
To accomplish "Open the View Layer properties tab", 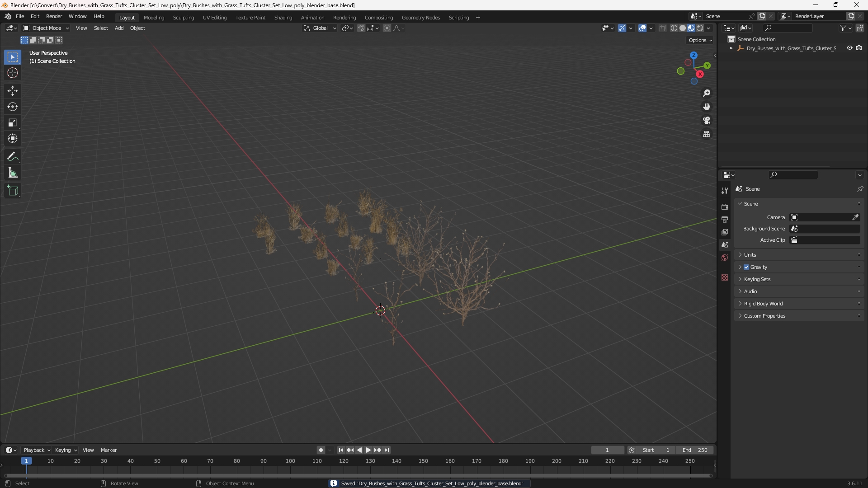I will tap(725, 232).
